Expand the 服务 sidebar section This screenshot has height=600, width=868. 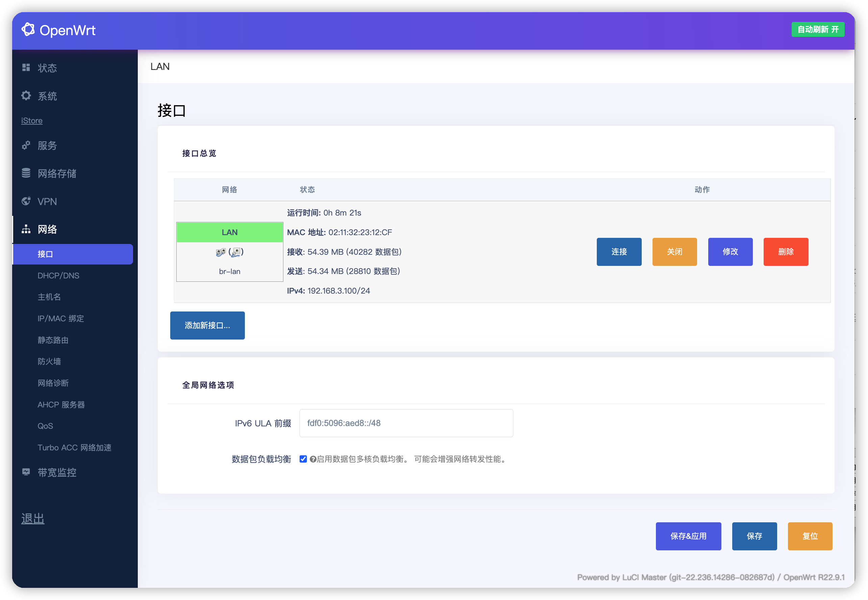[47, 146]
